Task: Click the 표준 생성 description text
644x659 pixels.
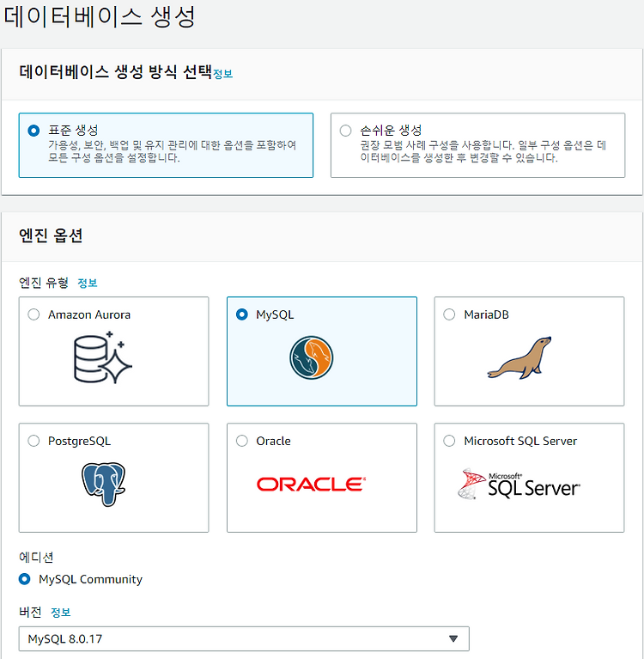Action: coord(173,151)
